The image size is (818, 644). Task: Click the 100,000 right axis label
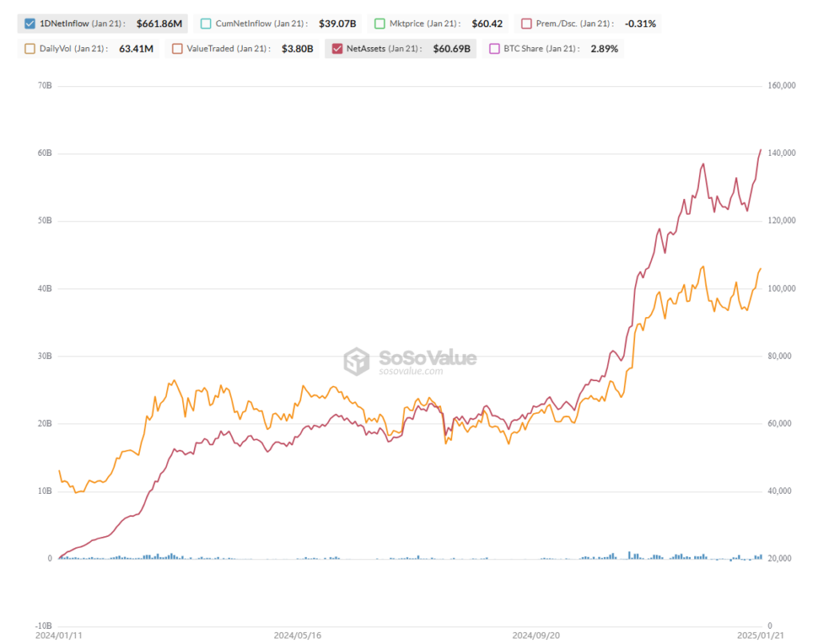[781, 288]
